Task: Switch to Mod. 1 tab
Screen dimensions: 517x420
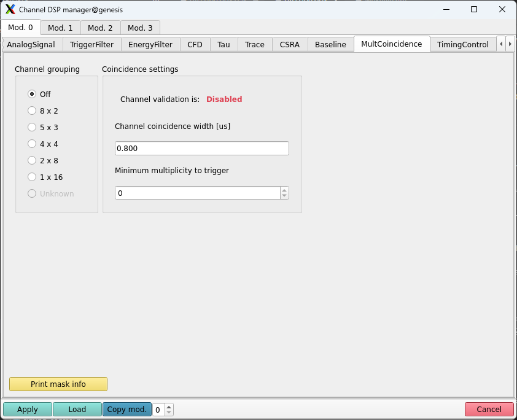Action: [x=61, y=28]
